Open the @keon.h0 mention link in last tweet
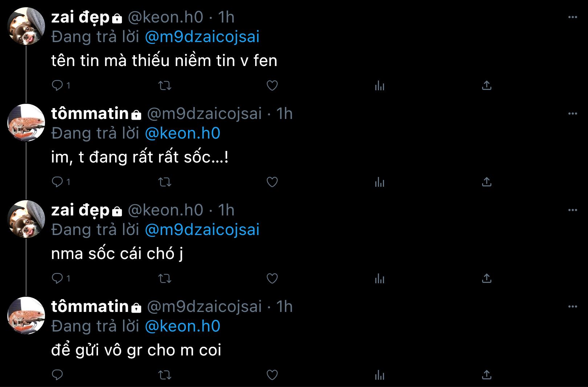Screen dimensions: 588x387 point(183,326)
